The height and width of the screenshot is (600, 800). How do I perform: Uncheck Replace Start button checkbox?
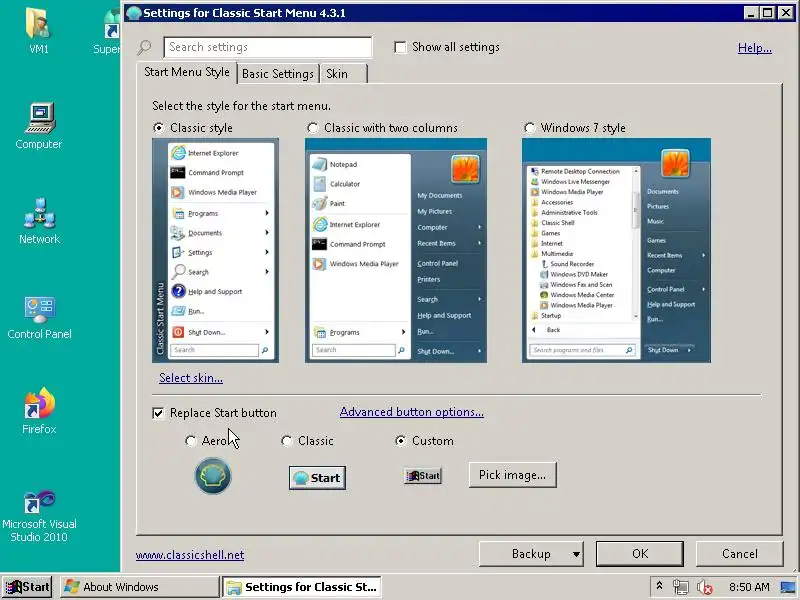pos(215,413)
